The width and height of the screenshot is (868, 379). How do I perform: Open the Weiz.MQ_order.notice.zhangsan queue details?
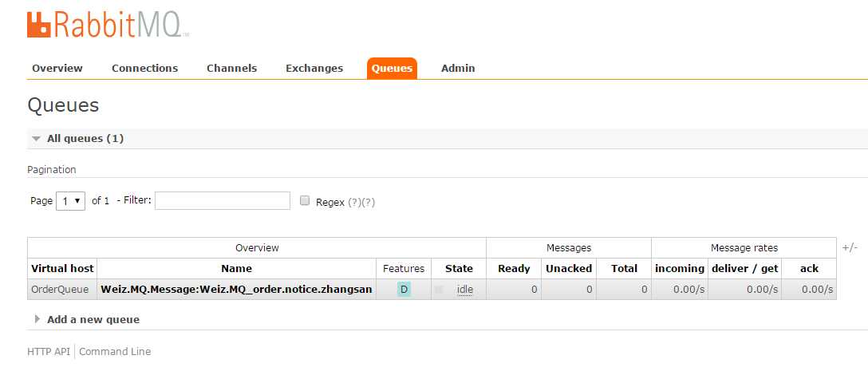click(236, 289)
